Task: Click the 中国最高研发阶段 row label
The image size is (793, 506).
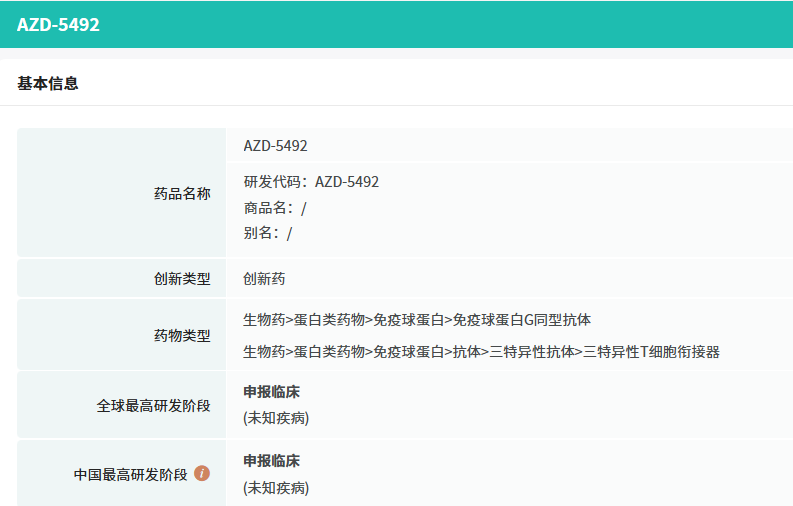Action: [x=130, y=474]
